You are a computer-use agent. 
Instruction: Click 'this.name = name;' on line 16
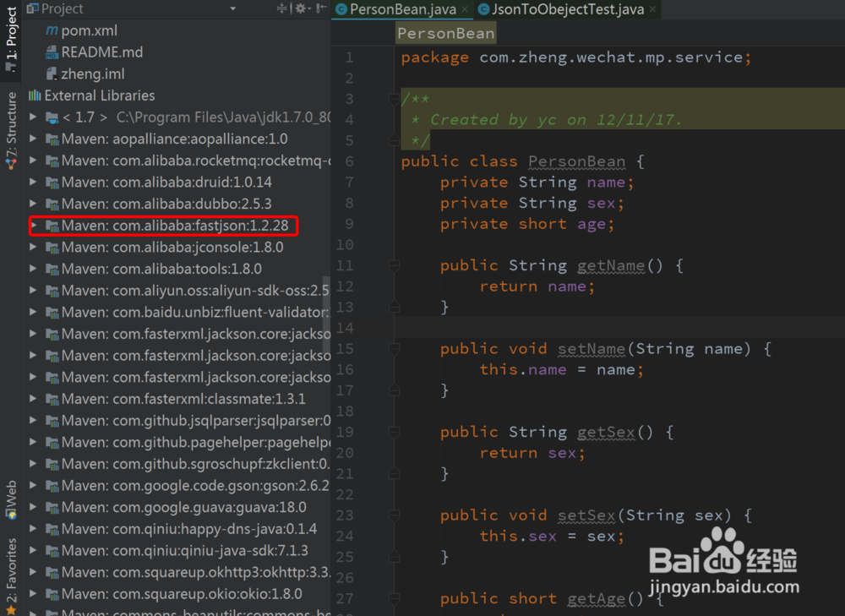[562, 370]
